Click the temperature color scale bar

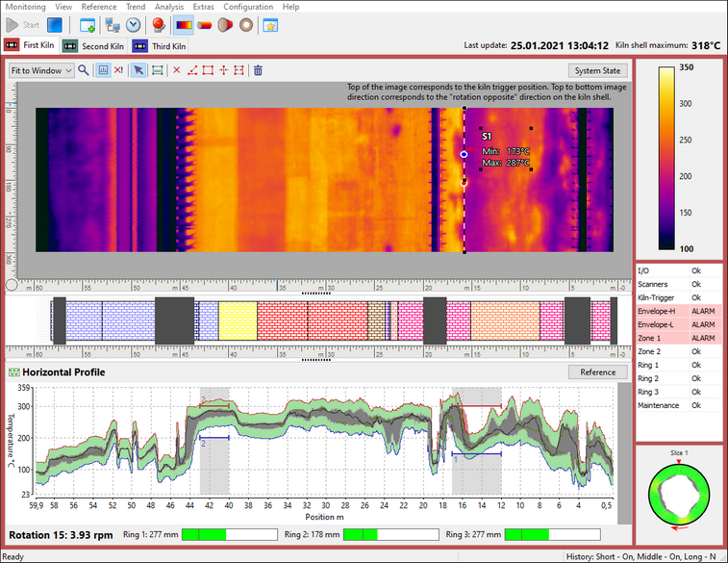666,158
